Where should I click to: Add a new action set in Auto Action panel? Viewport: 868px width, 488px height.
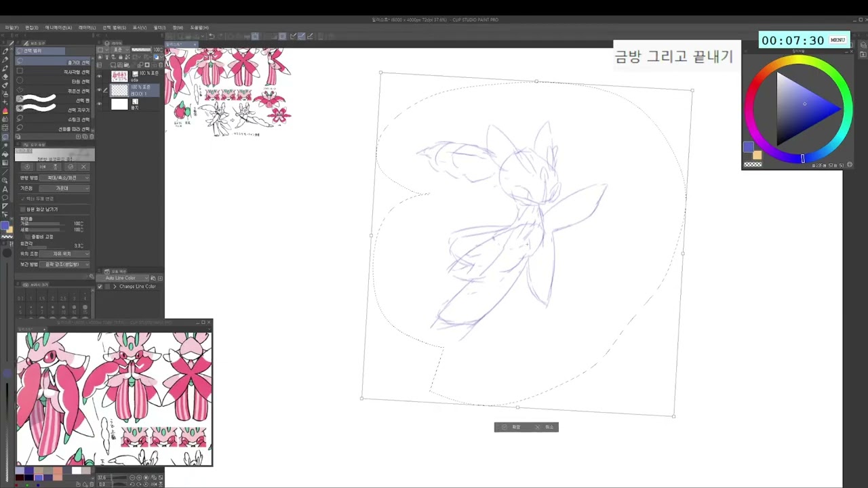point(153,278)
